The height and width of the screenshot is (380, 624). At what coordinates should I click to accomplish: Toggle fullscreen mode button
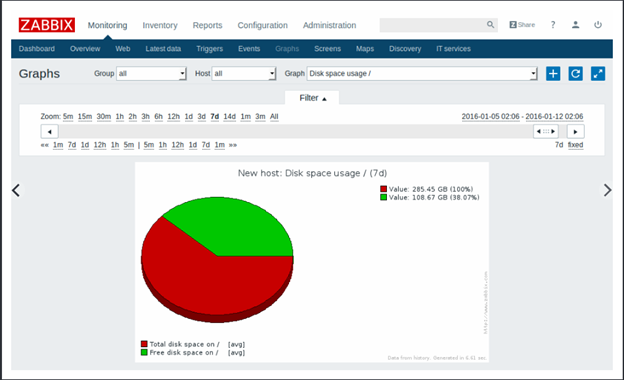tap(598, 74)
